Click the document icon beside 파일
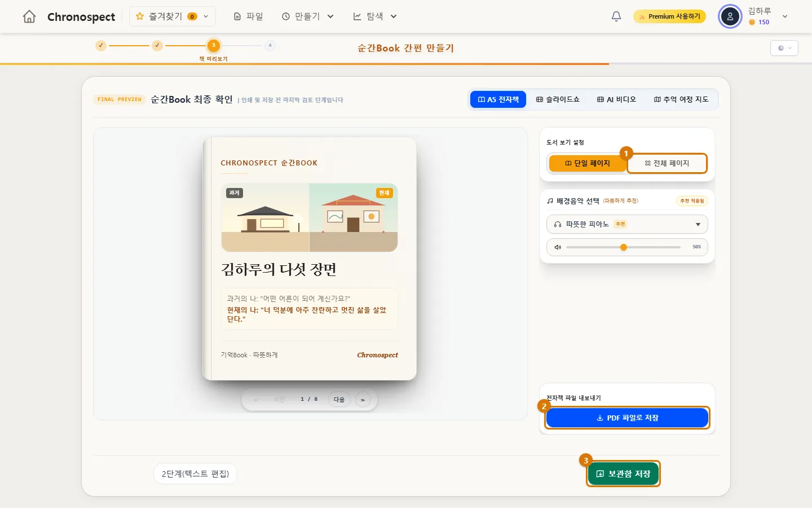Image resolution: width=812 pixels, height=508 pixels. coord(237,17)
